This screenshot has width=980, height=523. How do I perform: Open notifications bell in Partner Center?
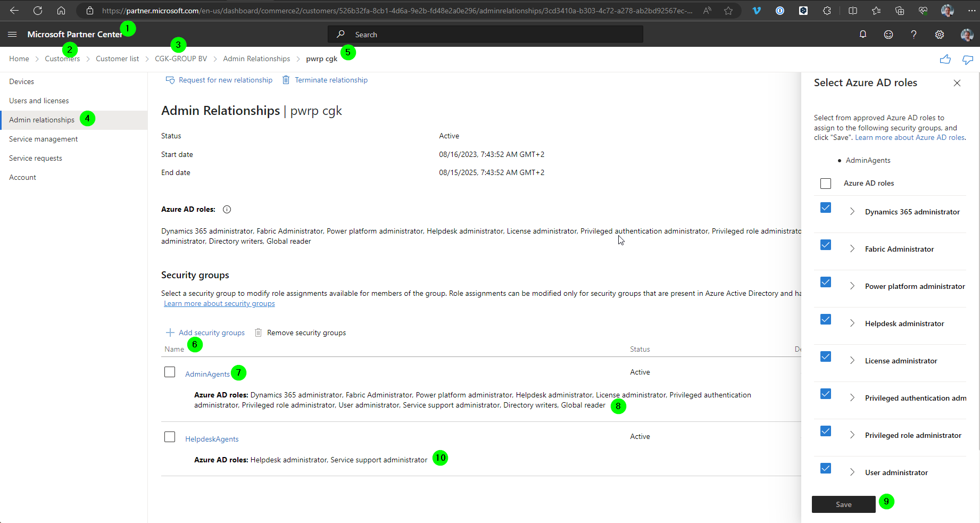point(863,35)
